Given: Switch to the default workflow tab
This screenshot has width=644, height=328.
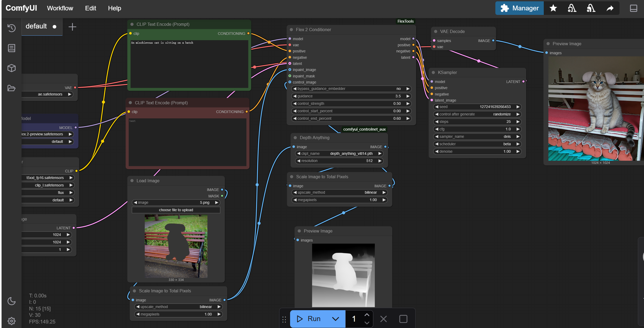Looking at the screenshot, I should (36, 26).
